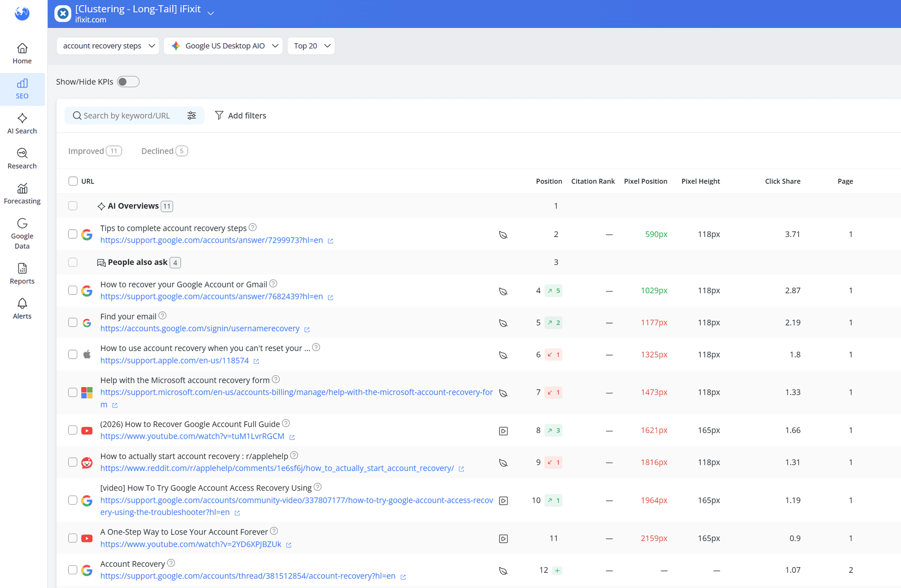Expand the project selector chevron beside iFixit
The image size is (901, 588).
tap(211, 13)
